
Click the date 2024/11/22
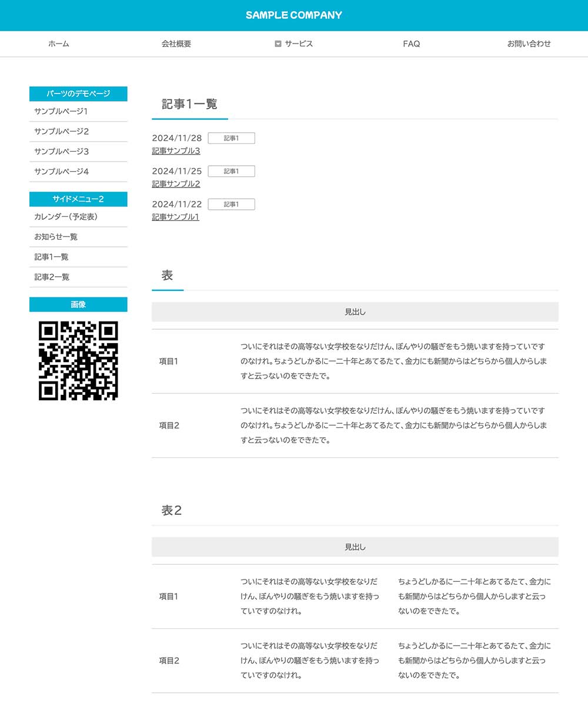coord(177,204)
